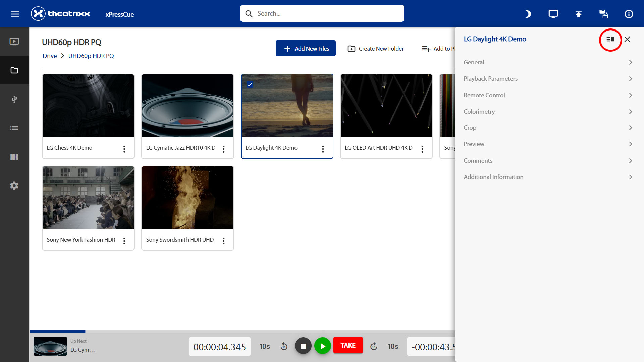Click the Up Next LG Cymatic thumbnail

pyautogui.click(x=50, y=346)
